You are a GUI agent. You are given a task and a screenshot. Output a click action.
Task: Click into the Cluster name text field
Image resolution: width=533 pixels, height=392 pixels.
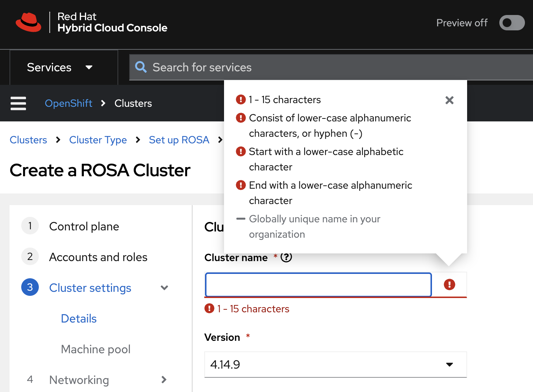pos(318,284)
